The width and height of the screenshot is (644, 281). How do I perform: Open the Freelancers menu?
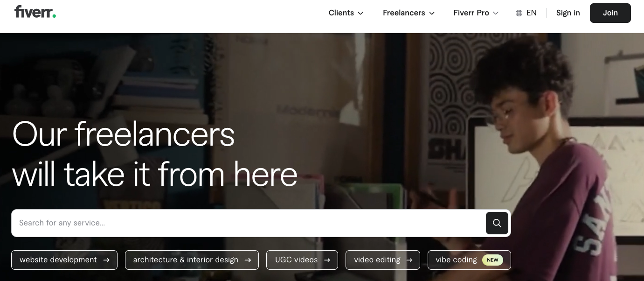coord(409,13)
